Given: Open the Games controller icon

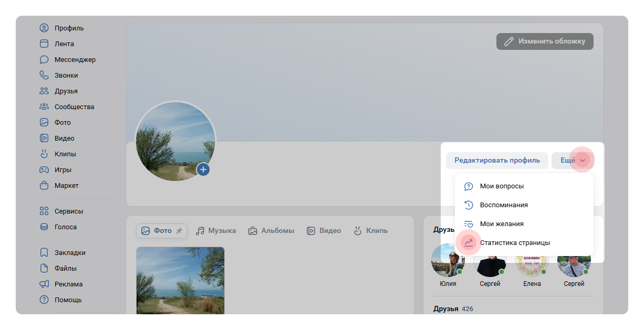Looking at the screenshot, I should pyautogui.click(x=44, y=170).
